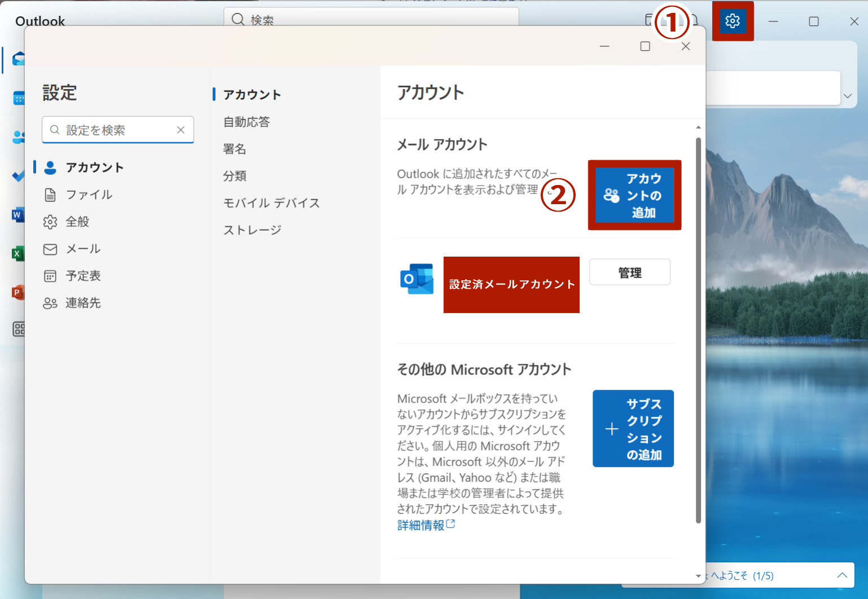Open the 詳細情報 link

421,525
